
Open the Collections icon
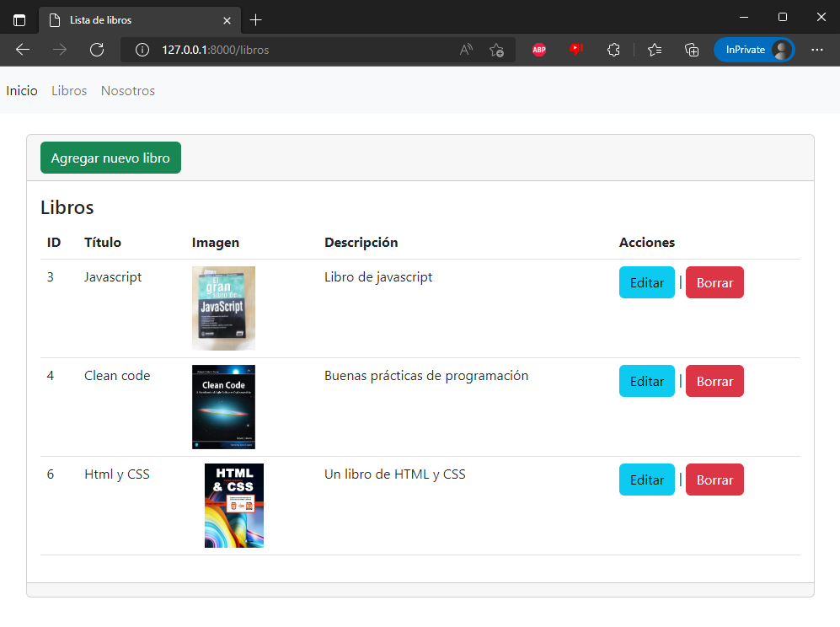(x=692, y=50)
